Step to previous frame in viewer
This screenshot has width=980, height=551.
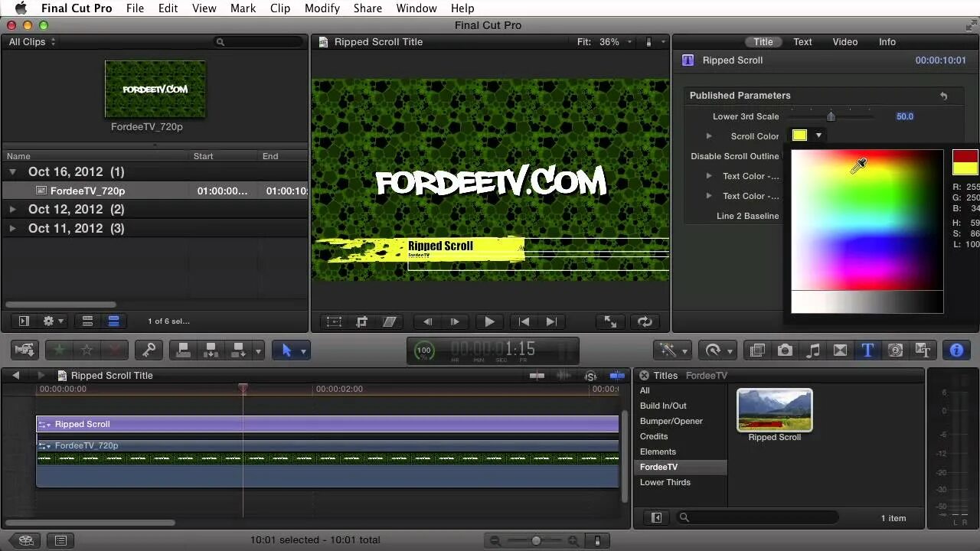point(427,321)
